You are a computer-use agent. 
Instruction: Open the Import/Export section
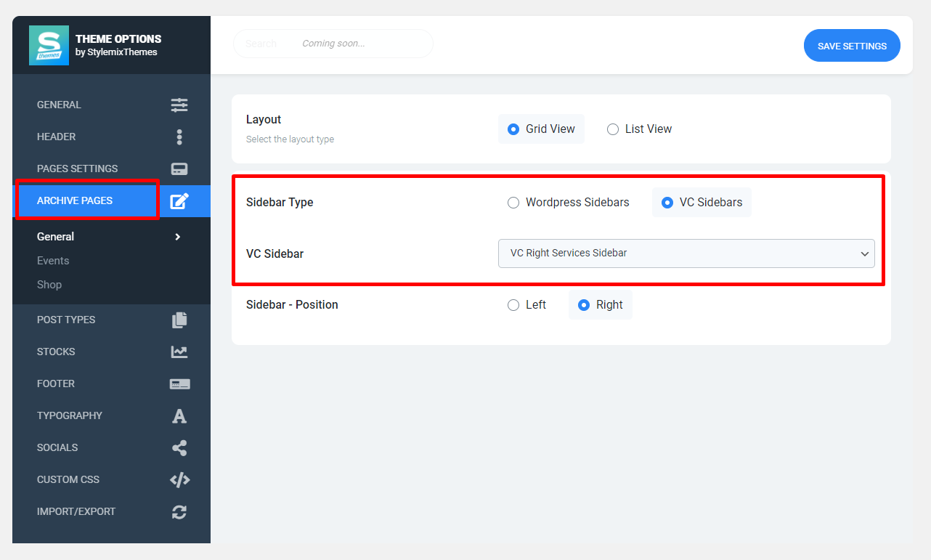pyautogui.click(x=76, y=511)
